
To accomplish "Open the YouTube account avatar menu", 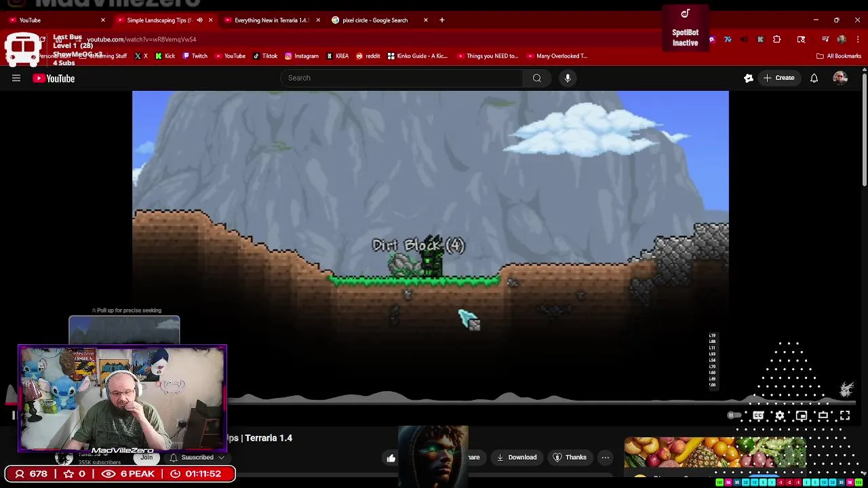I will [x=840, y=78].
